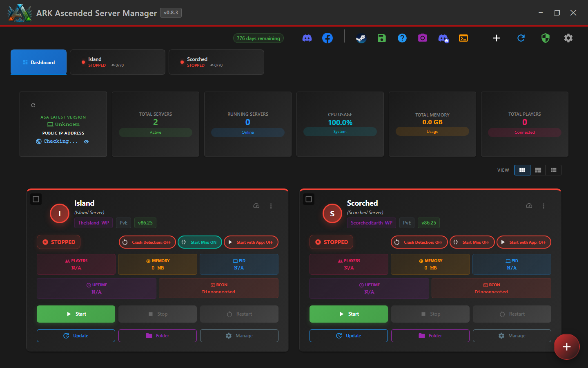Image resolution: width=588 pixels, height=368 pixels.
Task: Click performance gauge icon on Scorched card
Action: (529, 206)
